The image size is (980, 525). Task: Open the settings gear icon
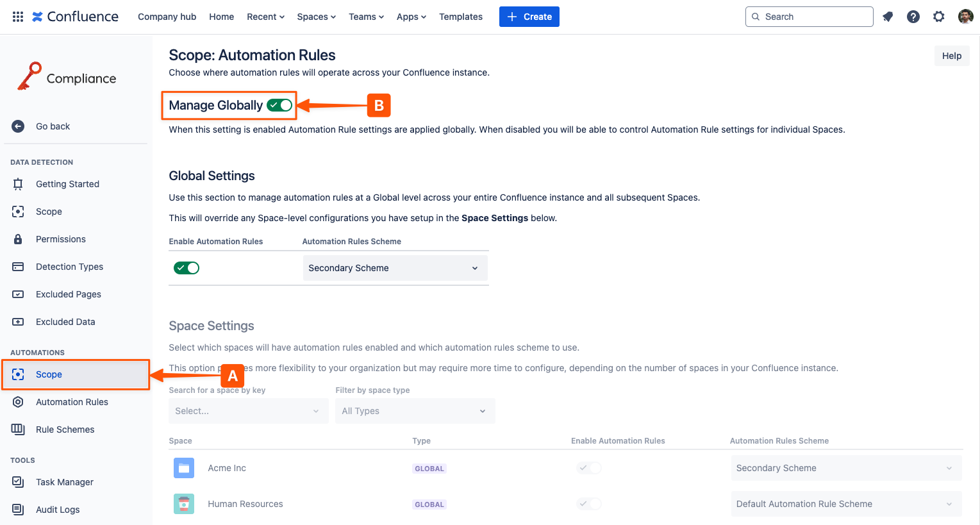(x=939, y=17)
